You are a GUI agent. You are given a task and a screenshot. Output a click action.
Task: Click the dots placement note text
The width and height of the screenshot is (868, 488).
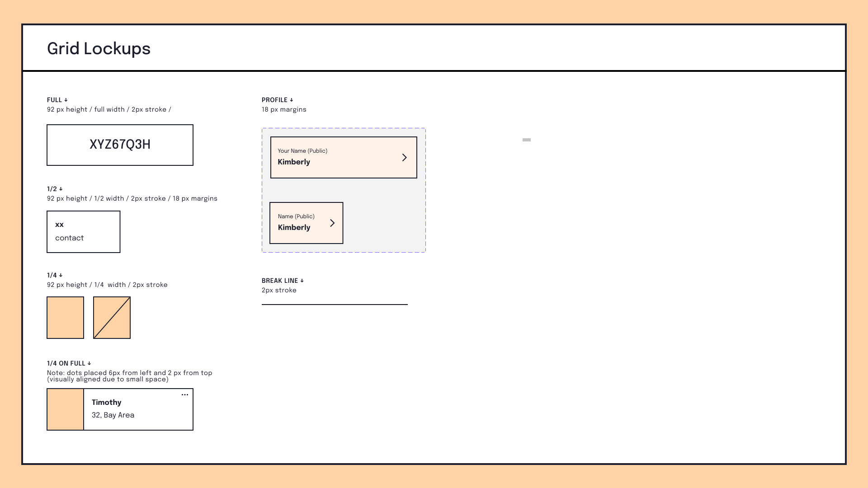(130, 376)
